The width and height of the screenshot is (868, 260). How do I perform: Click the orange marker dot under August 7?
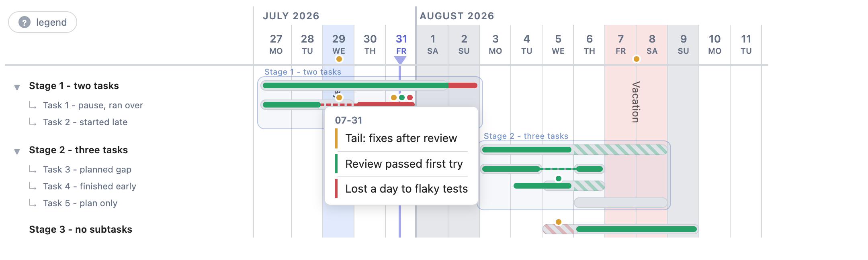click(x=637, y=59)
